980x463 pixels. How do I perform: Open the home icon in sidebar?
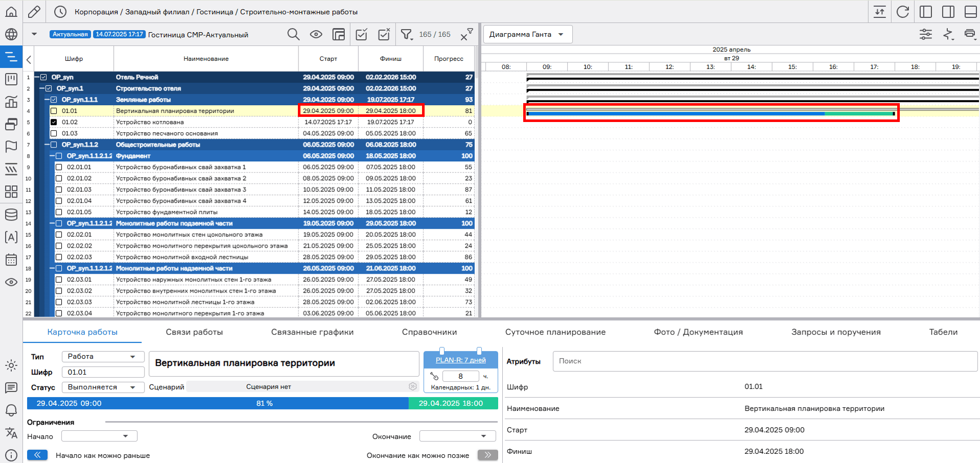[11, 11]
